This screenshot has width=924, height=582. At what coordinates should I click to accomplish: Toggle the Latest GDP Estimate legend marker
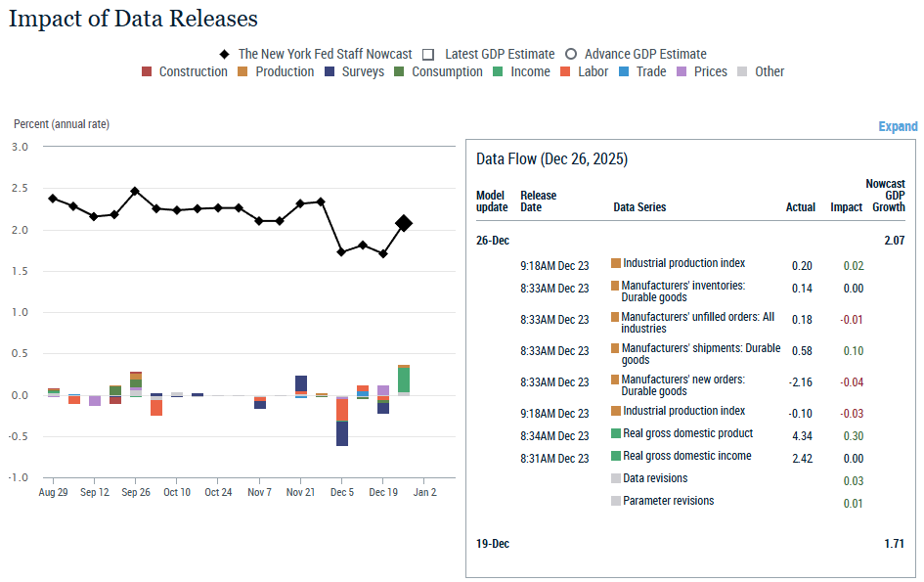click(x=428, y=54)
